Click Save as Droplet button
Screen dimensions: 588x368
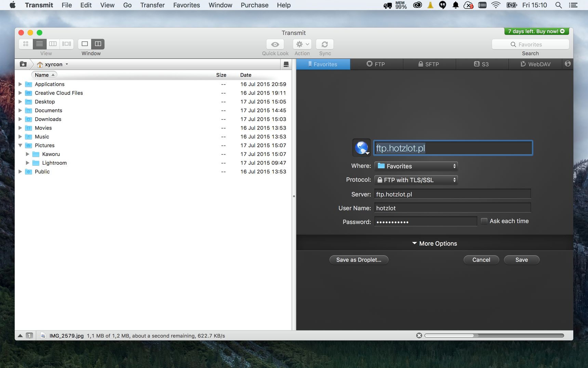click(359, 260)
